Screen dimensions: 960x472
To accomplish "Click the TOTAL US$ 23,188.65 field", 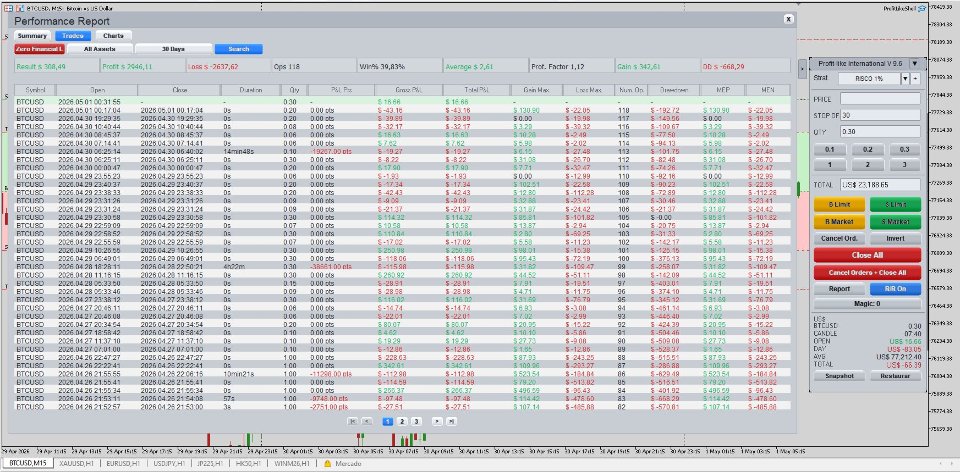I will (880, 184).
